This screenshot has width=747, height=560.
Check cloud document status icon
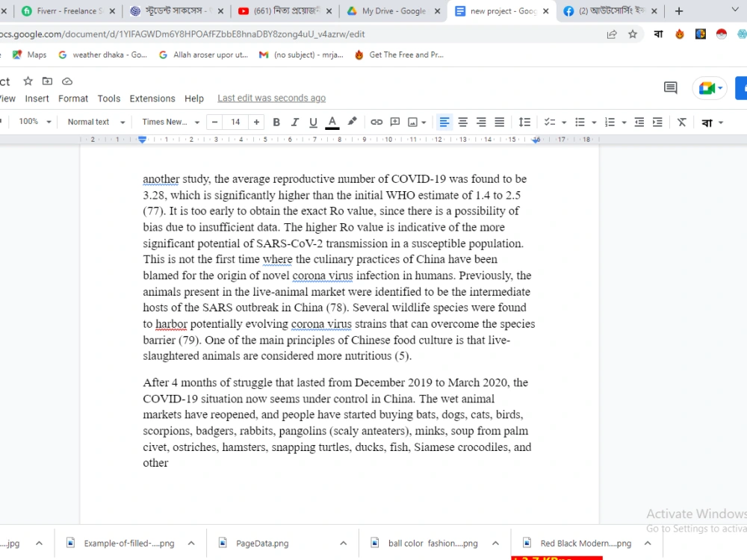click(x=67, y=81)
